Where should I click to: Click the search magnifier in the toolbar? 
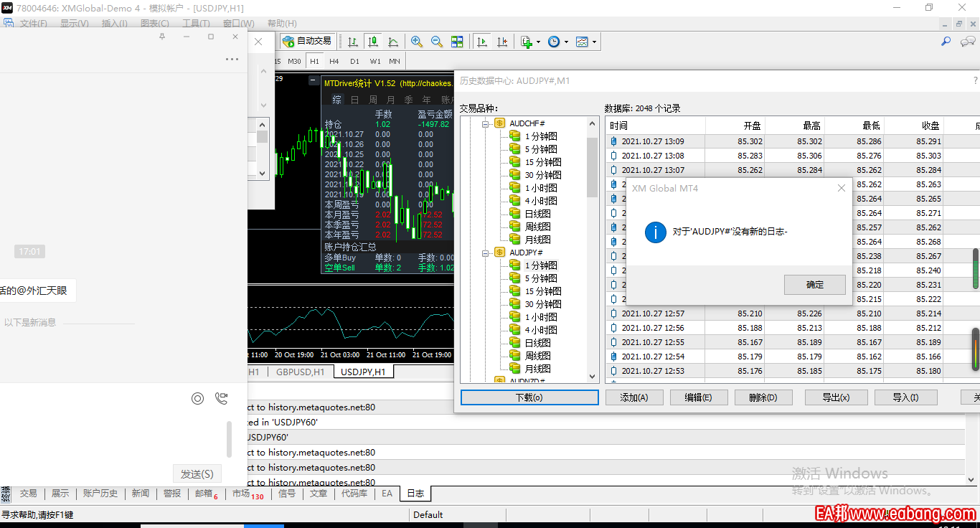click(946, 42)
